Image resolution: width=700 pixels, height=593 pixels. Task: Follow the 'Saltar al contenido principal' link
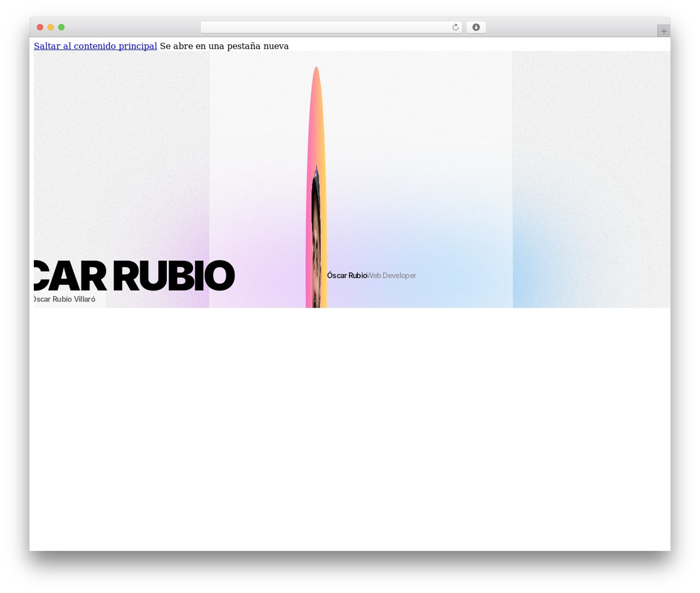(x=95, y=46)
